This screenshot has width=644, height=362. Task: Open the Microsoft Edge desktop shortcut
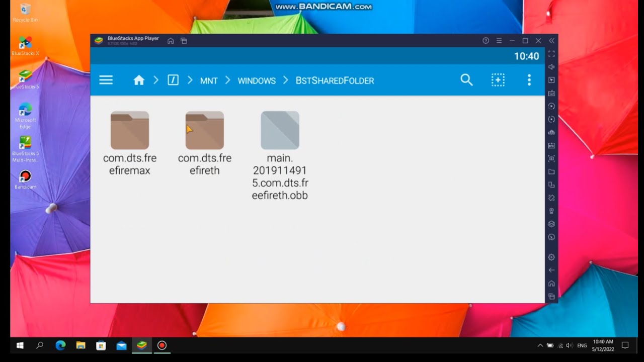point(25,116)
